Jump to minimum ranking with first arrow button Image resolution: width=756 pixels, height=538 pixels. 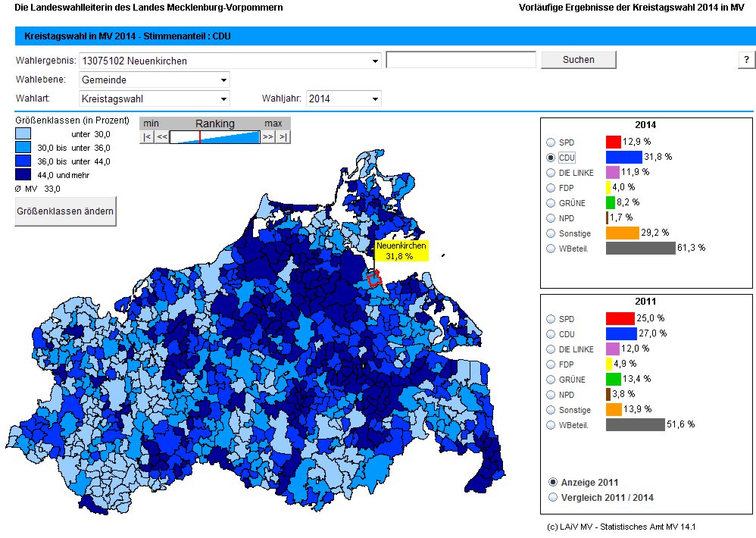click(x=147, y=136)
